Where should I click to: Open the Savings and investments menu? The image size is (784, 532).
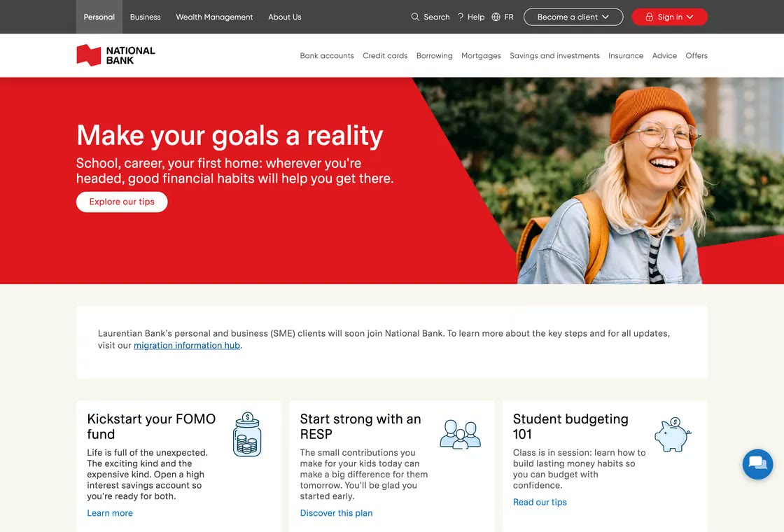click(x=554, y=55)
